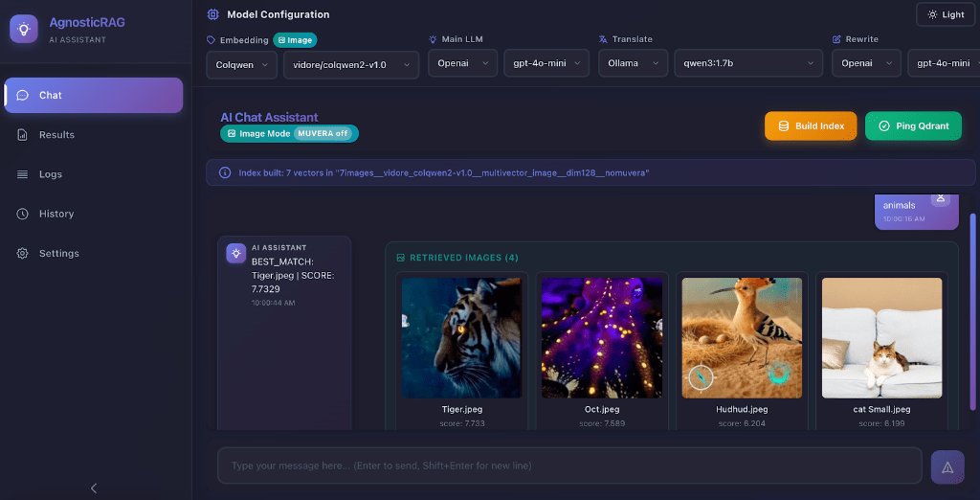This screenshot has width=980, height=500.
Task: Open the Colqwen embedding provider dropdown
Action: coord(241,64)
